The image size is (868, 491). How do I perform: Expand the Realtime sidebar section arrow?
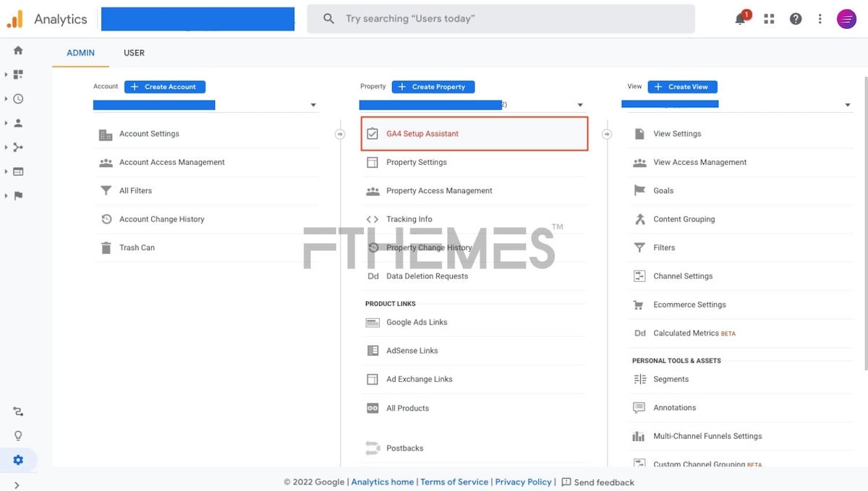coord(6,99)
